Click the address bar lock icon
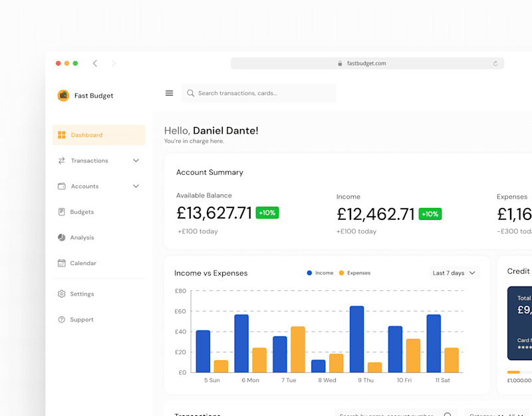Screen dimensions: 532x416 pyautogui.click(x=340, y=63)
